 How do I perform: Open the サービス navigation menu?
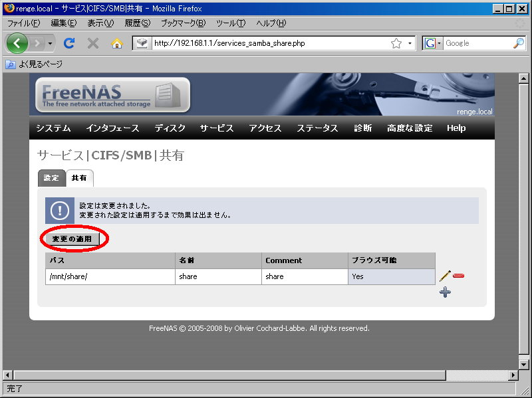tap(217, 128)
